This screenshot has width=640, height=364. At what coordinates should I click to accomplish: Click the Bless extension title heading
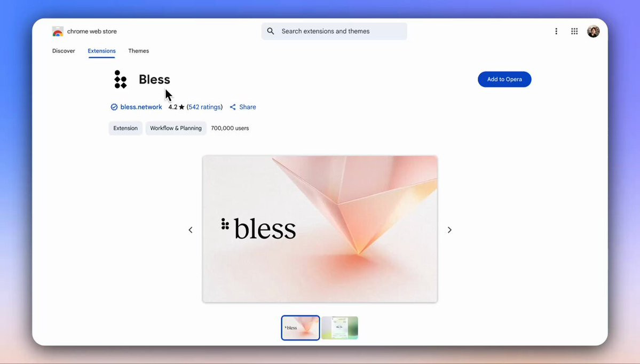click(154, 79)
